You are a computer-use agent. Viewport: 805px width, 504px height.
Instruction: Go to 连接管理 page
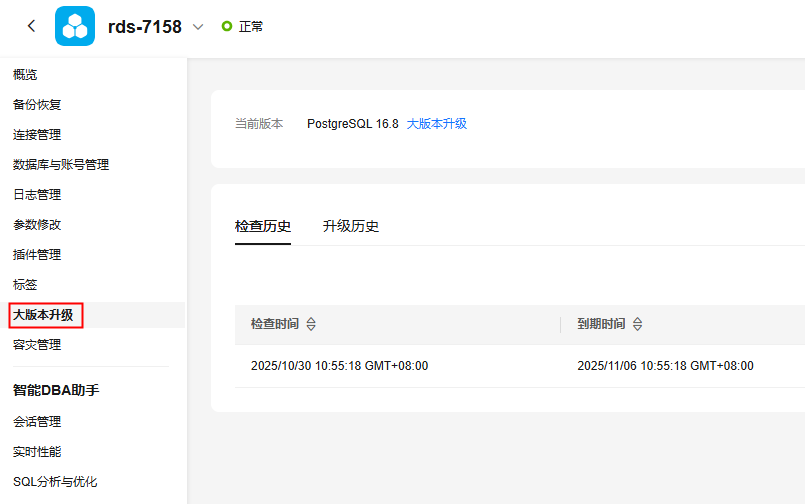click(x=38, y=134)
